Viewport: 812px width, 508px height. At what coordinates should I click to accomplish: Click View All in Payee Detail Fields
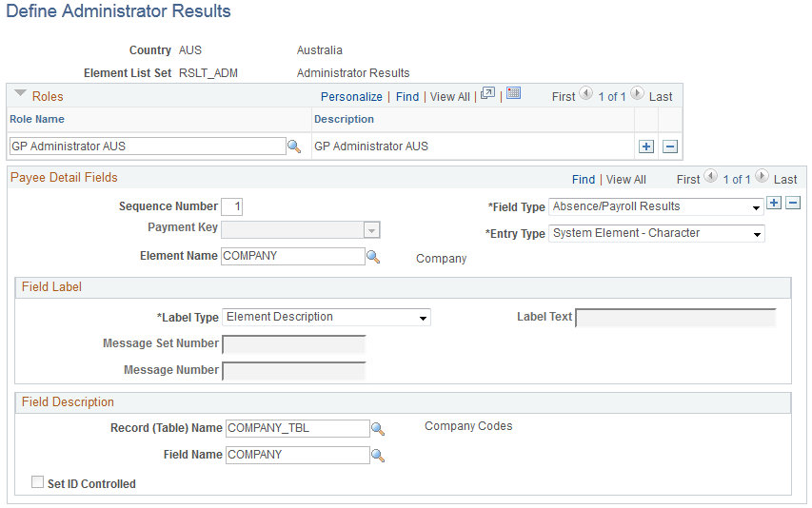tap(625, 180)
